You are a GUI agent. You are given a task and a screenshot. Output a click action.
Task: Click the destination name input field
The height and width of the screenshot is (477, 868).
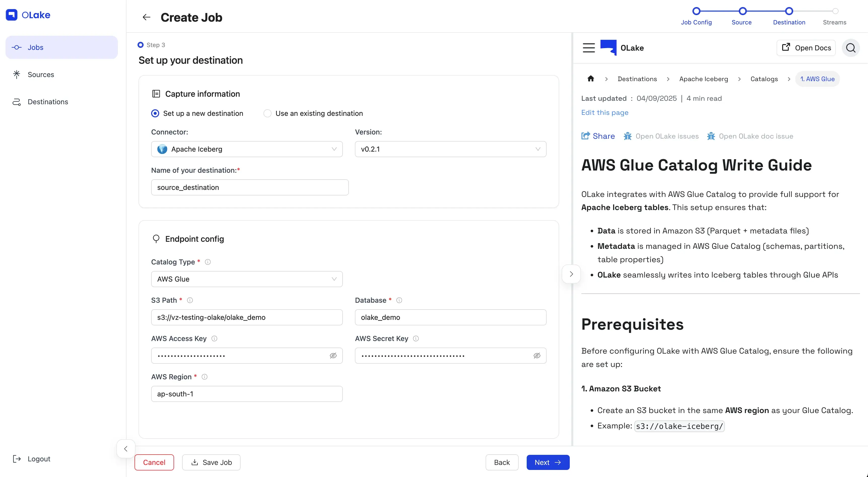pyautogui.click(x=250, y=187)
